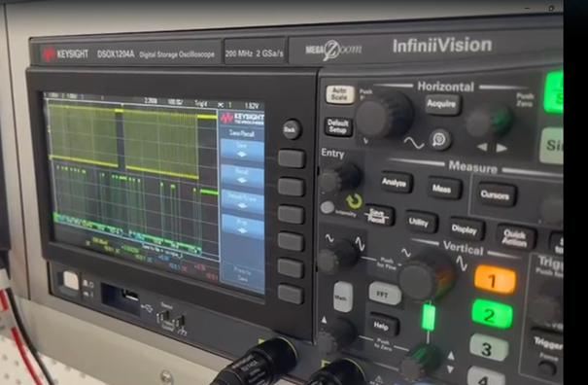Open Cursors with the Cursors key
The height and width of the screenshot is (385, 588).
[496, 194]
